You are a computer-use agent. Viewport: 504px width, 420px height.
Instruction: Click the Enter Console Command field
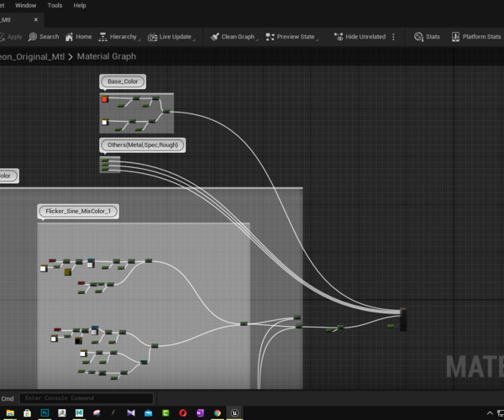point(87,398)
